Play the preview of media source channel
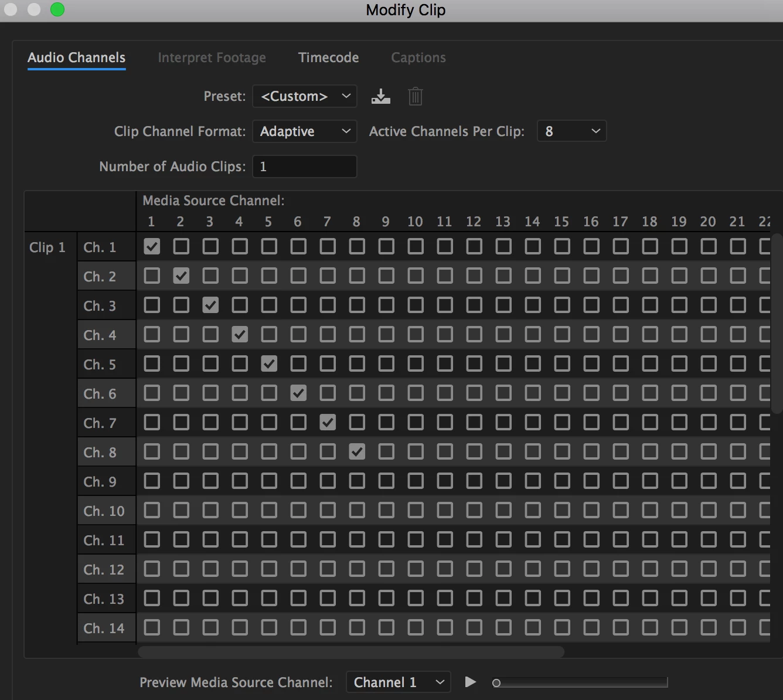The width and height of the screenshot is (783, 700). 470,682
